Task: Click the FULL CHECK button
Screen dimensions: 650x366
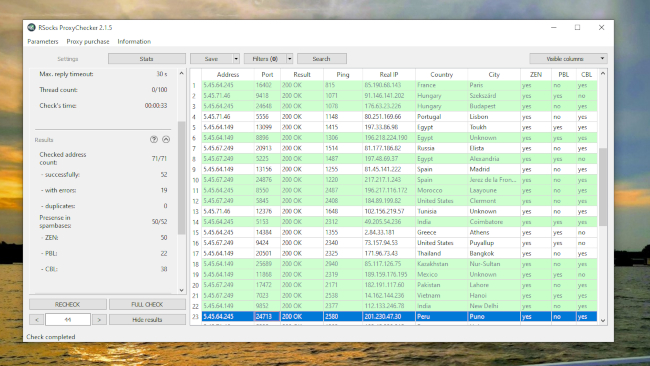Action: click(147, 304)
